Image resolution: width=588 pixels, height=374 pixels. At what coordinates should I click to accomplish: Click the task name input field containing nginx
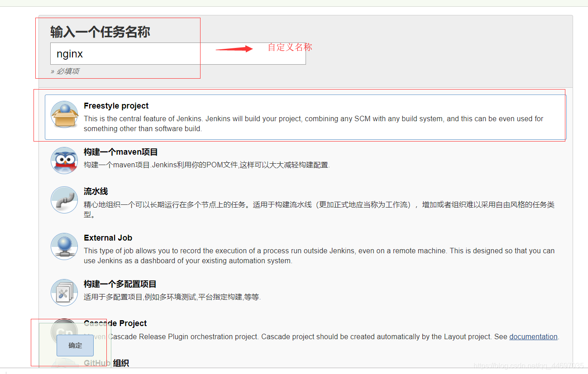point(178,54)
